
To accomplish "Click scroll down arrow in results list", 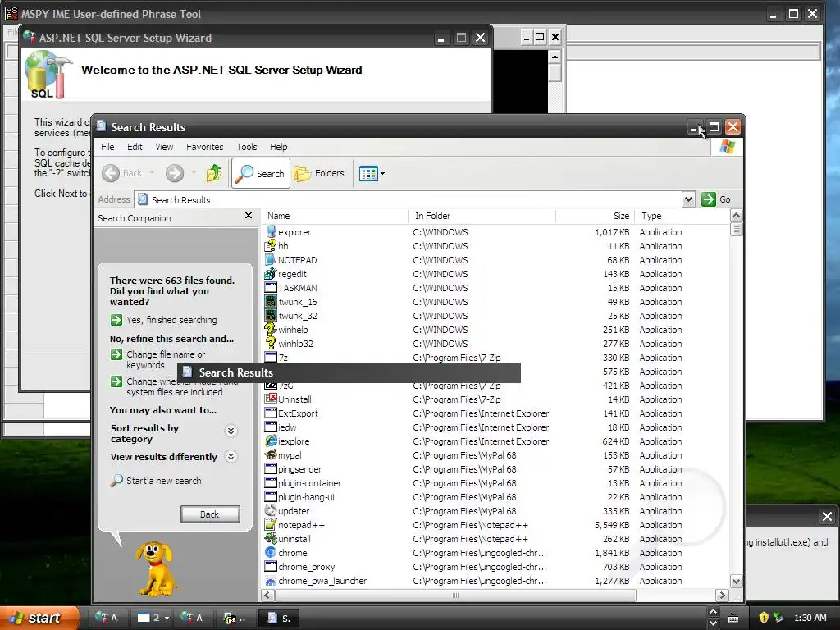I will click(x=736, y=582).
